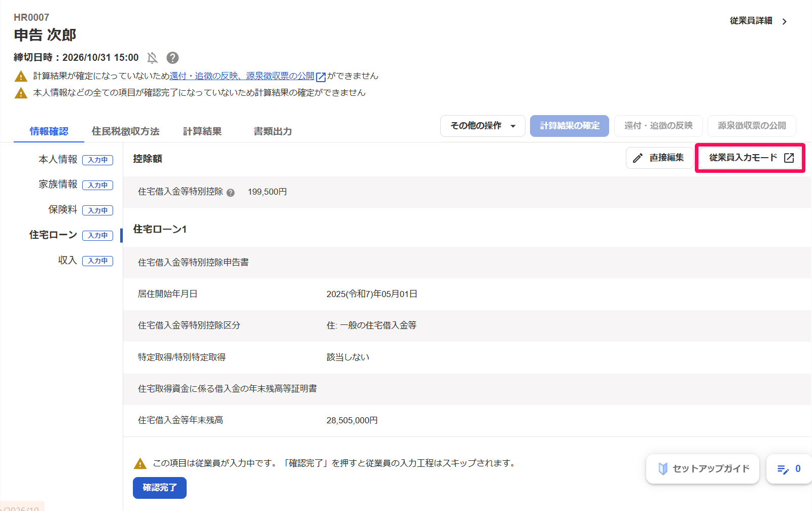The height and width of the screenshot is (511, 812).
Task: Open the 計算結果 tab
Action: tap(202, 131)
